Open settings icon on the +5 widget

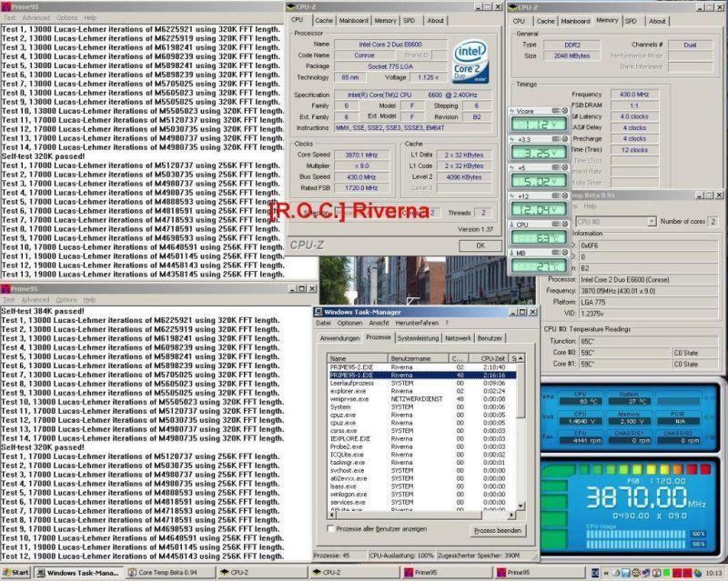tap(556, 167)
